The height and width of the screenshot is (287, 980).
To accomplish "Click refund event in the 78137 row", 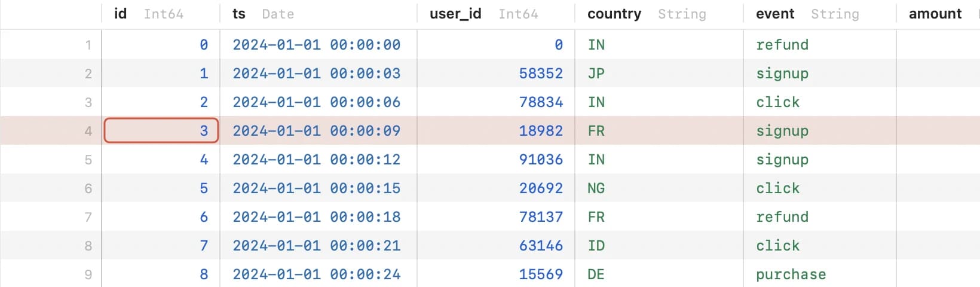I will click(820, 217).
